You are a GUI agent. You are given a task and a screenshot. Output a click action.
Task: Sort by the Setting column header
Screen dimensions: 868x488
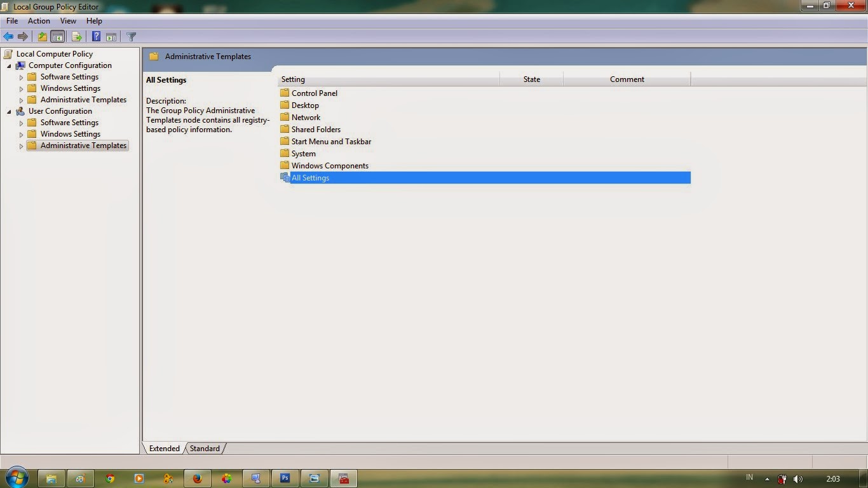(389, 79)
